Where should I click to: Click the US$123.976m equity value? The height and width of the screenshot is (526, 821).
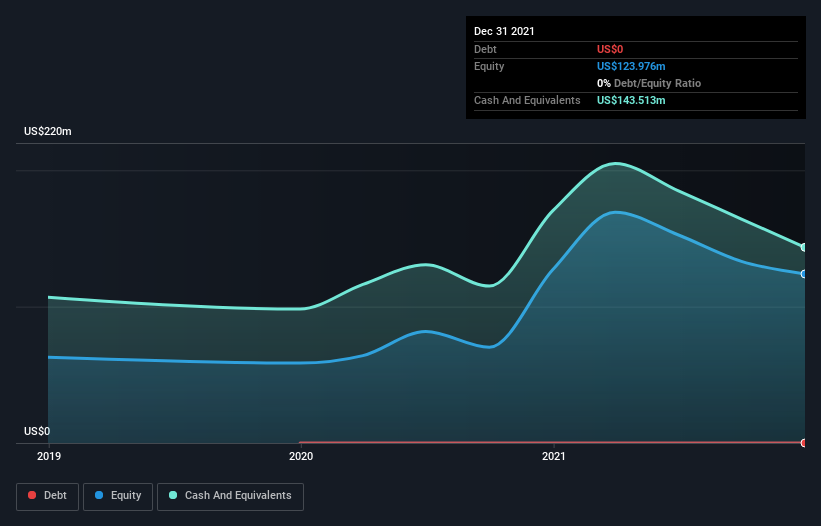point(631,66)
